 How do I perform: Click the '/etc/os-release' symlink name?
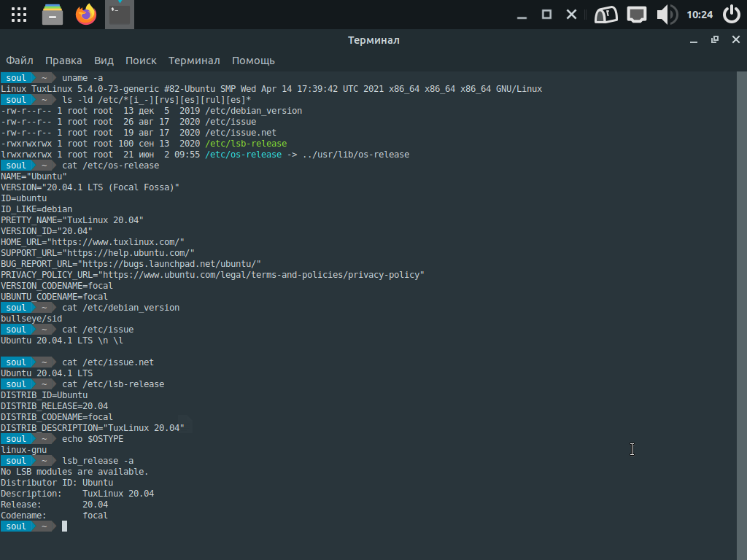(243, 155)
